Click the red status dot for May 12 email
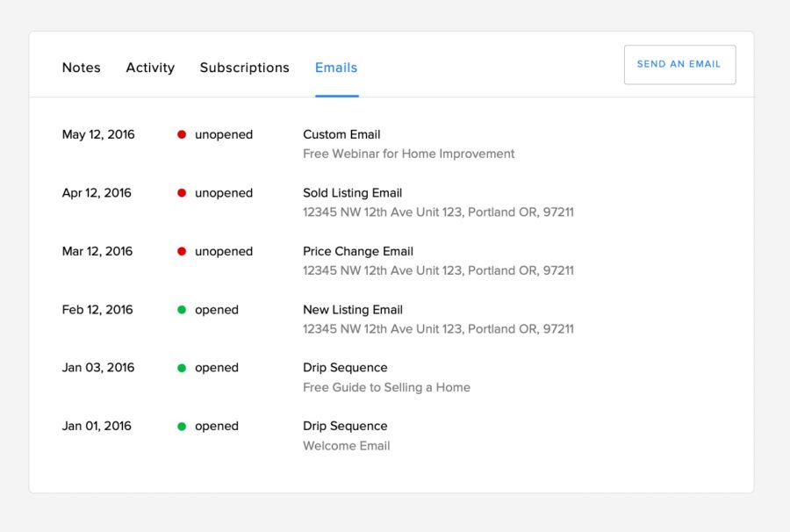This screenshot has width=790, height=532. [x=182, y=134]
